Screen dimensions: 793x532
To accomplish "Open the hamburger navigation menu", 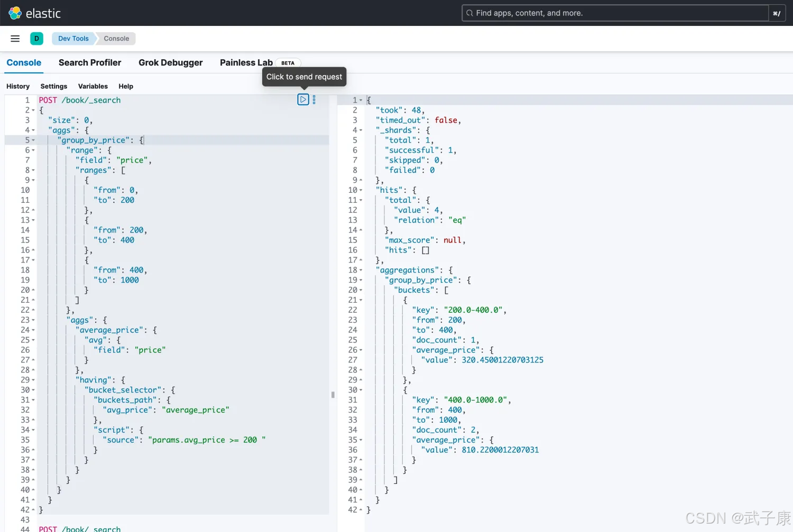I will tap(15, 39).
